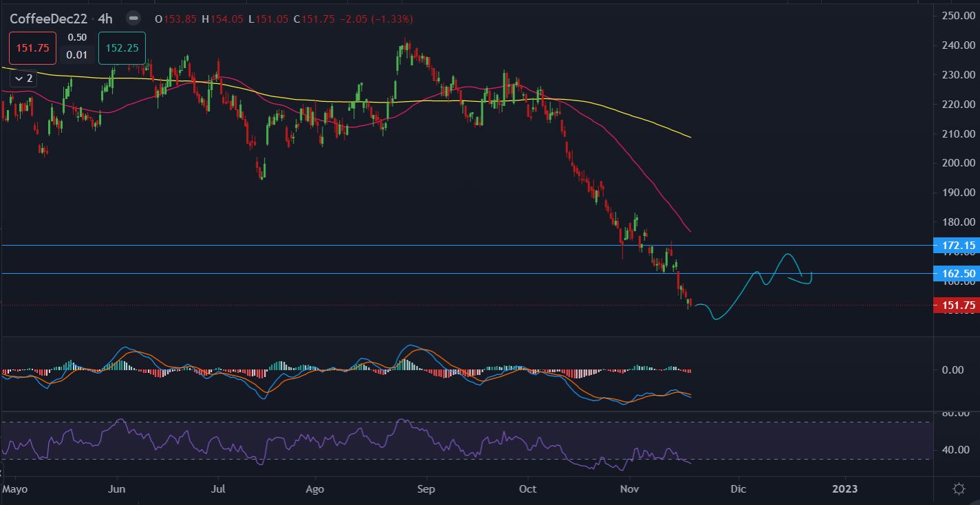Click the C151.75 close value in legend

pyautogui.click(x=314, y=19)
